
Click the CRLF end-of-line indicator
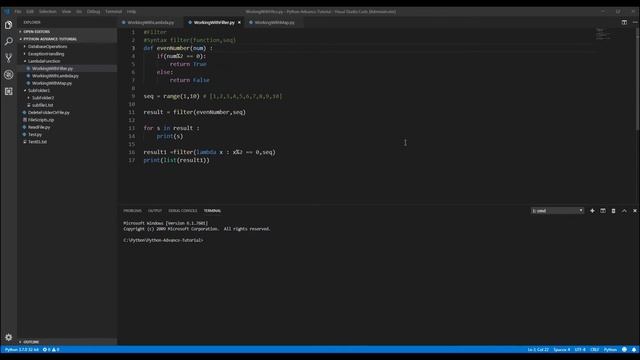595,349
